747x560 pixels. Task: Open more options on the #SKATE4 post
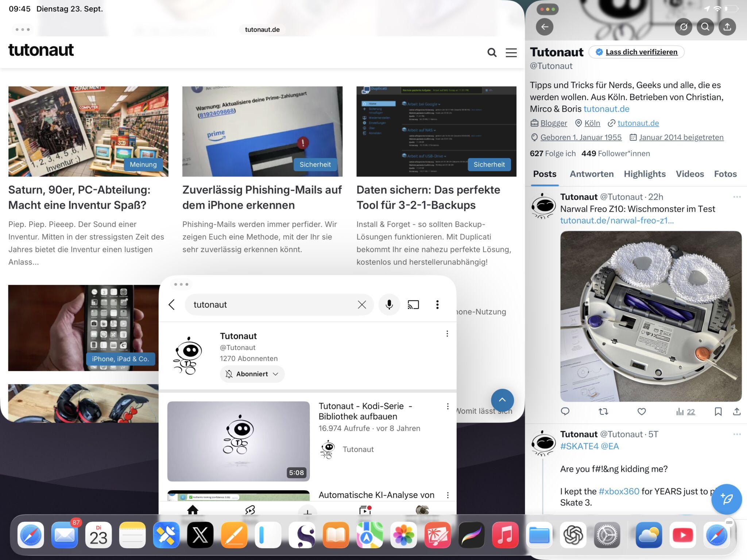pyautogui.click(x=737, y=434)
